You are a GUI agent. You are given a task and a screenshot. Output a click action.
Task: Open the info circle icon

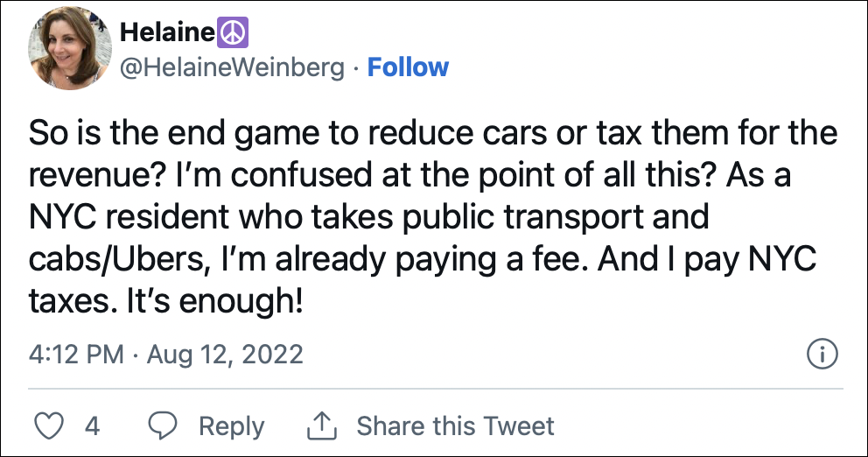[x=822, y=355]
